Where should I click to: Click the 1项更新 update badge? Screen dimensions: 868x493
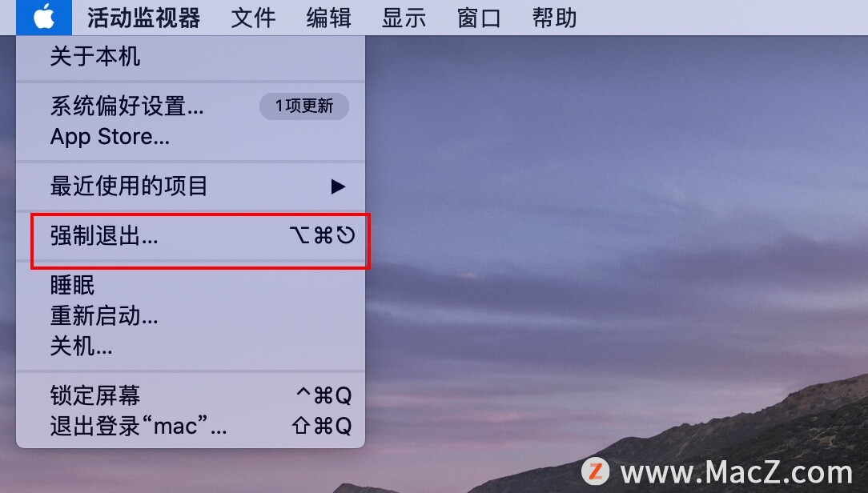pyautogui.click(x=304, y=106)
